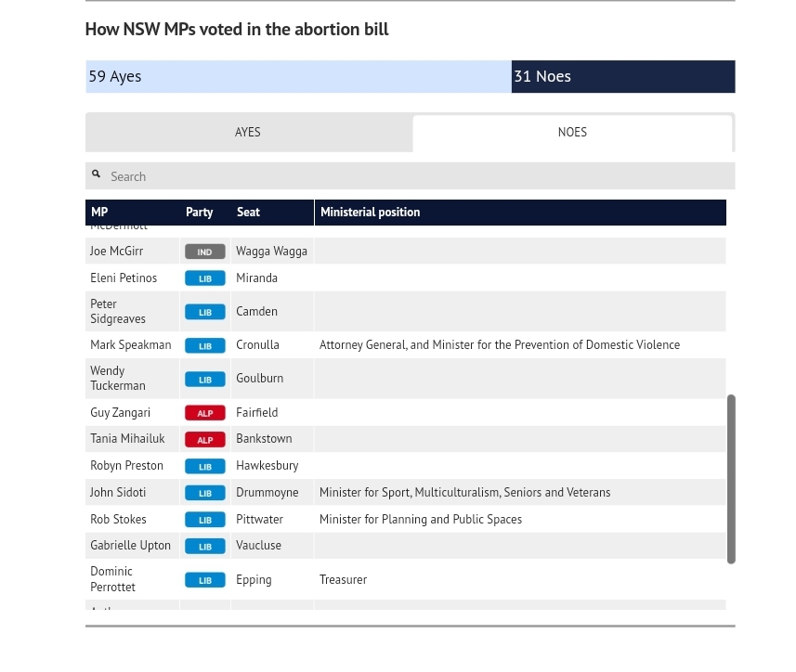Click the 59 Ayes bar segment
Viewport: 796px width, 672px height.
(298, 76)
